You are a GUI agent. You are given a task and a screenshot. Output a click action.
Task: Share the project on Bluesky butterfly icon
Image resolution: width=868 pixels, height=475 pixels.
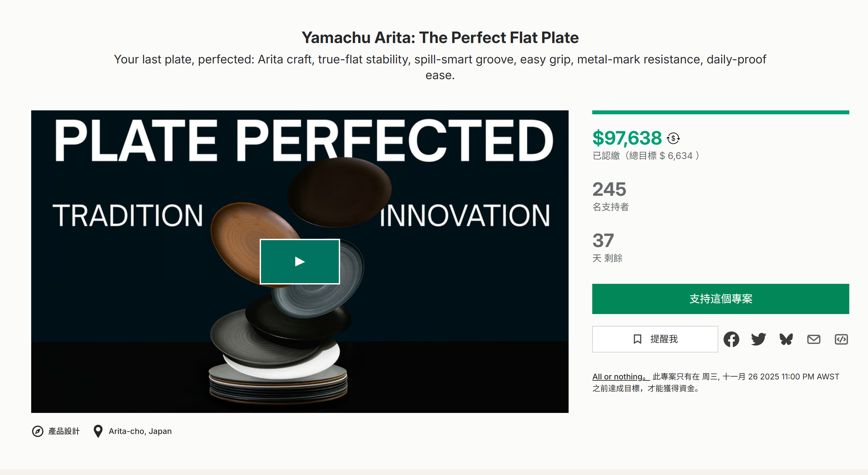[786, 339]
